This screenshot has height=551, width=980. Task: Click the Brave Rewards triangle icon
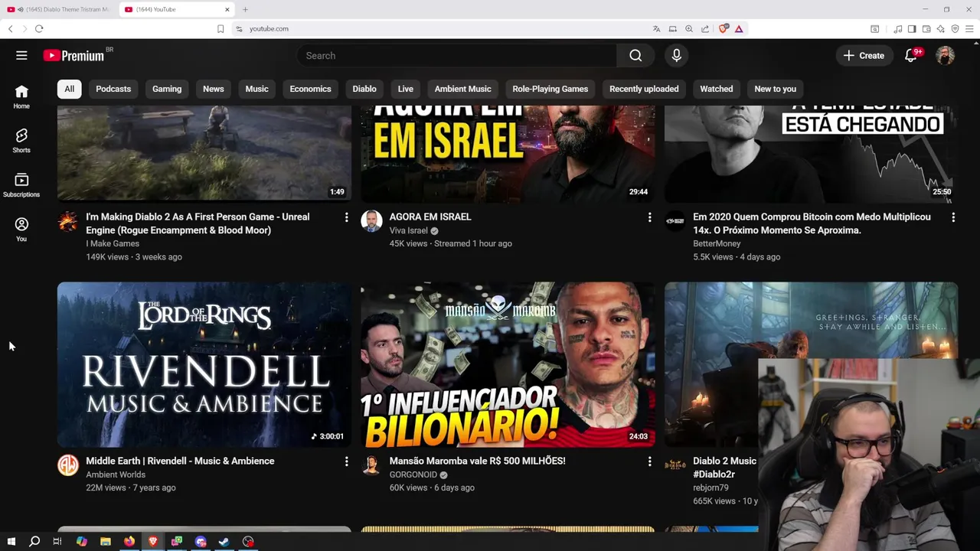(x=739, y=28)
